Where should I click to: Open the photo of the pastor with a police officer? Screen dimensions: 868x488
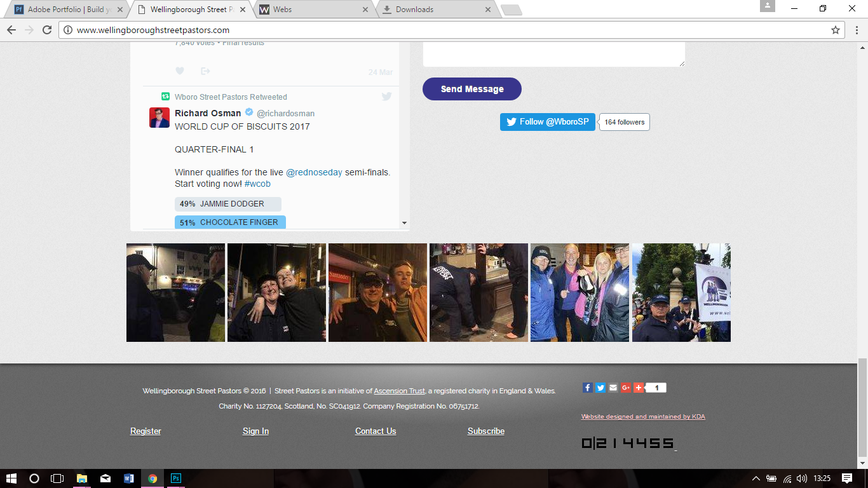(x=175, y=292)
